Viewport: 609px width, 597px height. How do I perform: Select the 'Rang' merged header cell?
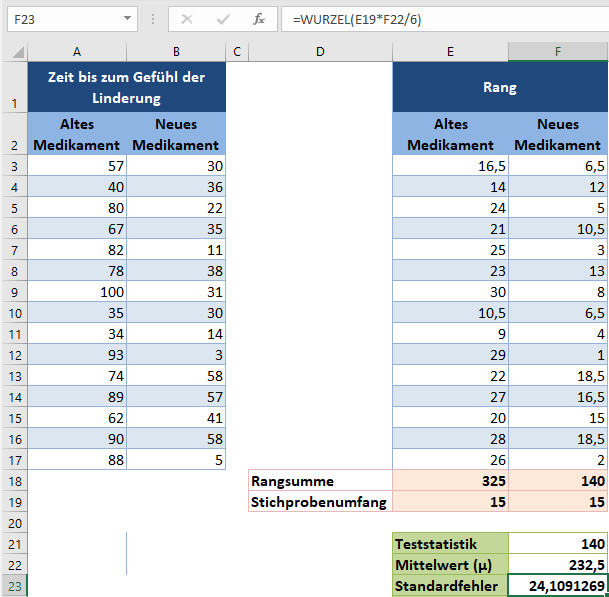[x=500, y=87]
